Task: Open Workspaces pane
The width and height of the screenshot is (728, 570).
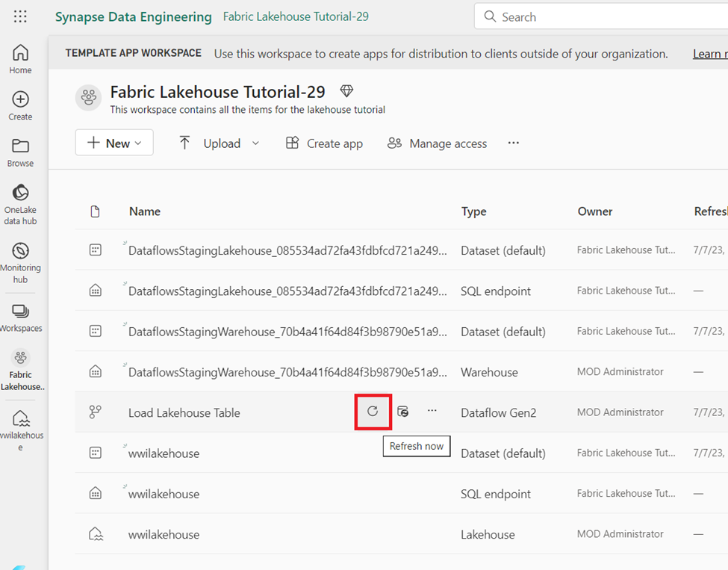Action: tap(20, 318)
